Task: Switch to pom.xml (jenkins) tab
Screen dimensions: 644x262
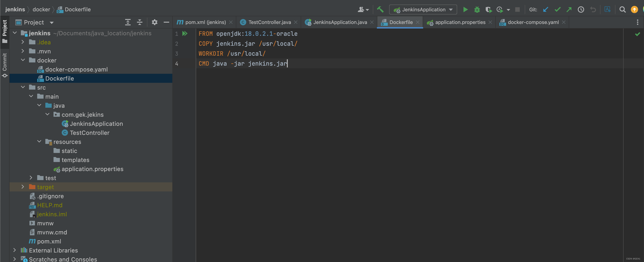Action: [x=205, y=22]
